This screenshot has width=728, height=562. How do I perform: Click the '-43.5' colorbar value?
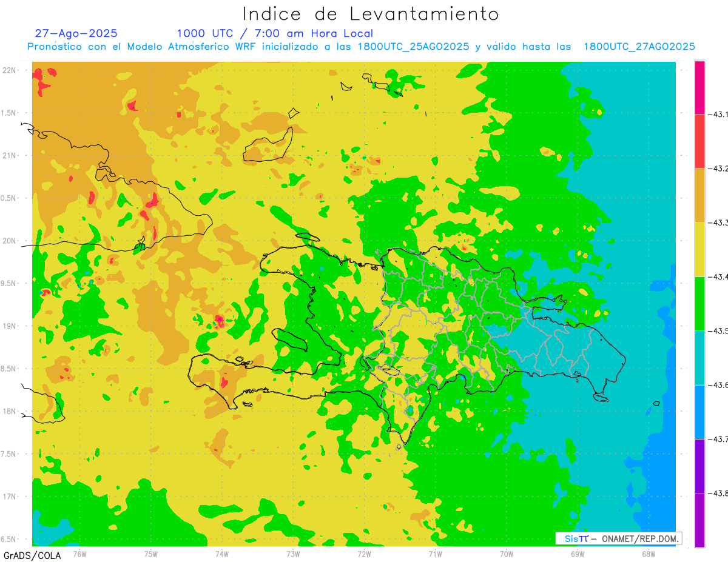[x=718, y=331]
